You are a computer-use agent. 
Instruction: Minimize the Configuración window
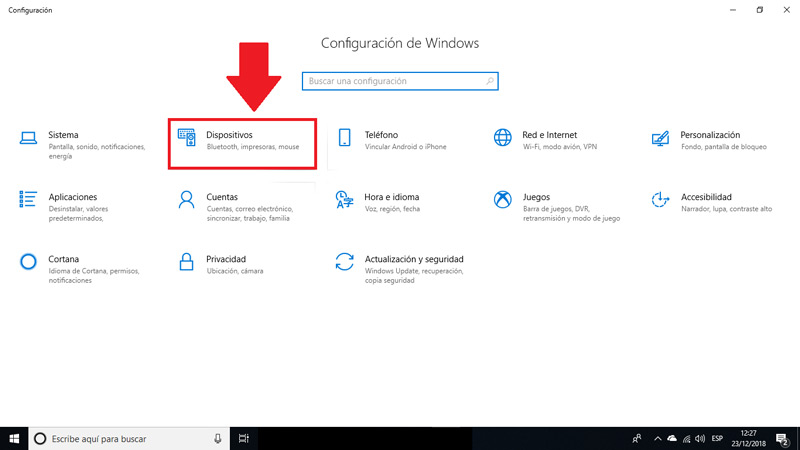[x=733, y=10]
